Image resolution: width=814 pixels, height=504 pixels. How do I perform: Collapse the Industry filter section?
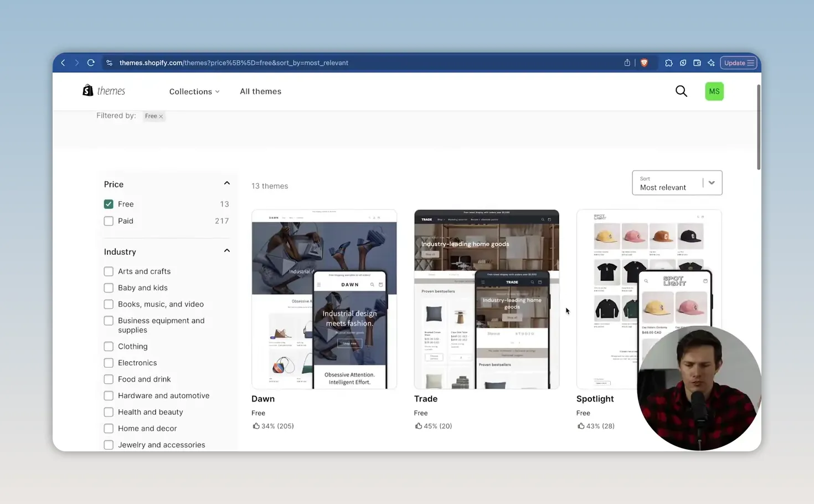(226, 251)
